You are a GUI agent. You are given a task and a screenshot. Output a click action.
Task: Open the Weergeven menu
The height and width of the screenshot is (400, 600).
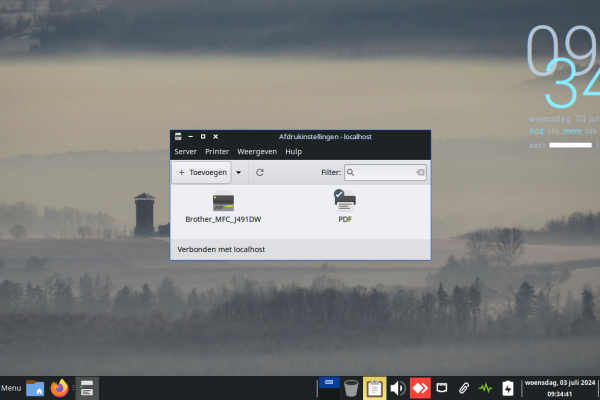pyautogui.click(x=256, y=152)
